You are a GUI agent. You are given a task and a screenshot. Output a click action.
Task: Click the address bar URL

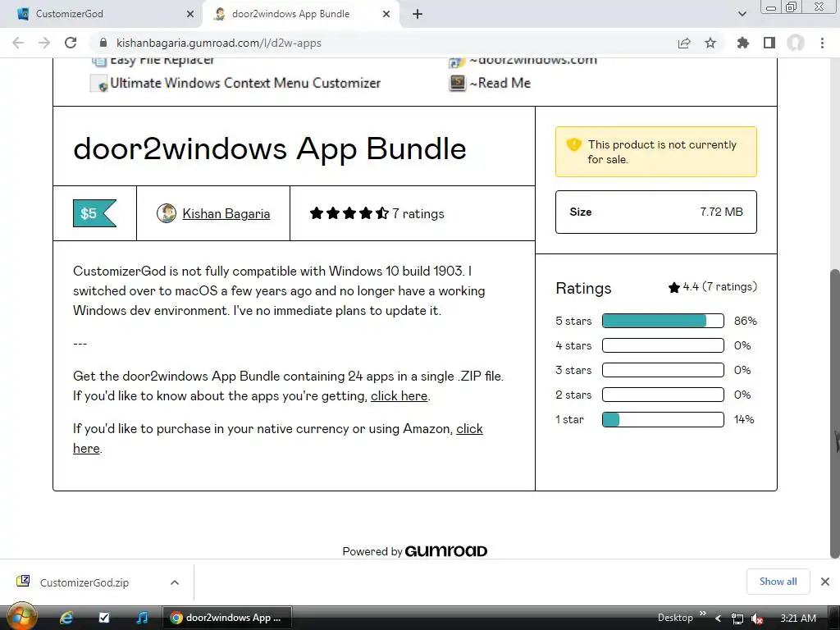click(x=218, y=43)
